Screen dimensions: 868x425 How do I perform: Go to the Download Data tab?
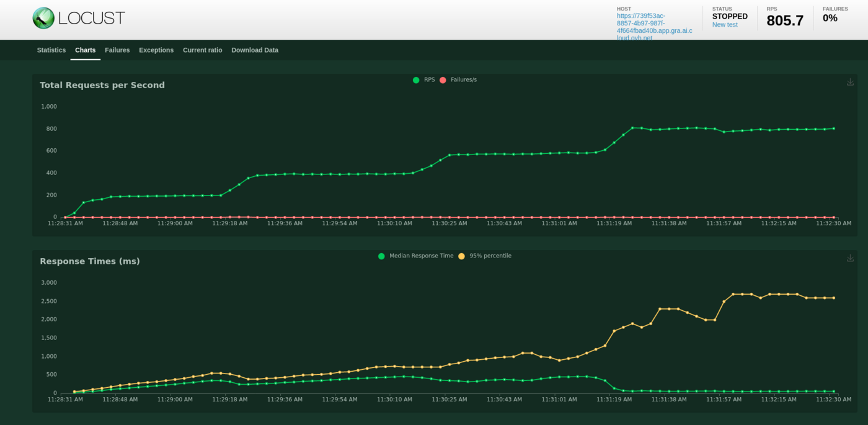(255, 50)
